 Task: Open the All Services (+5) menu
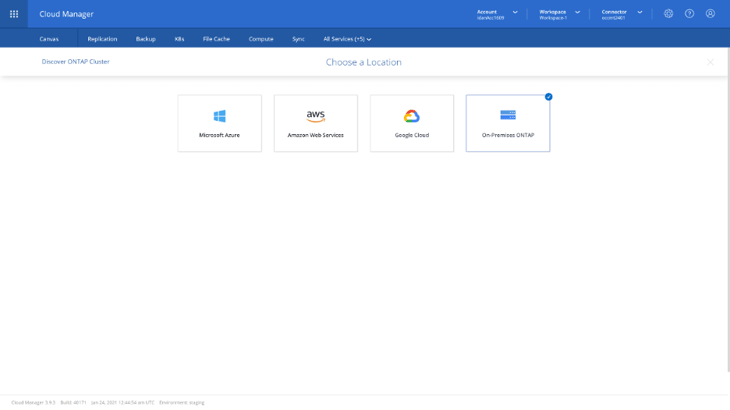click(347, 39)
